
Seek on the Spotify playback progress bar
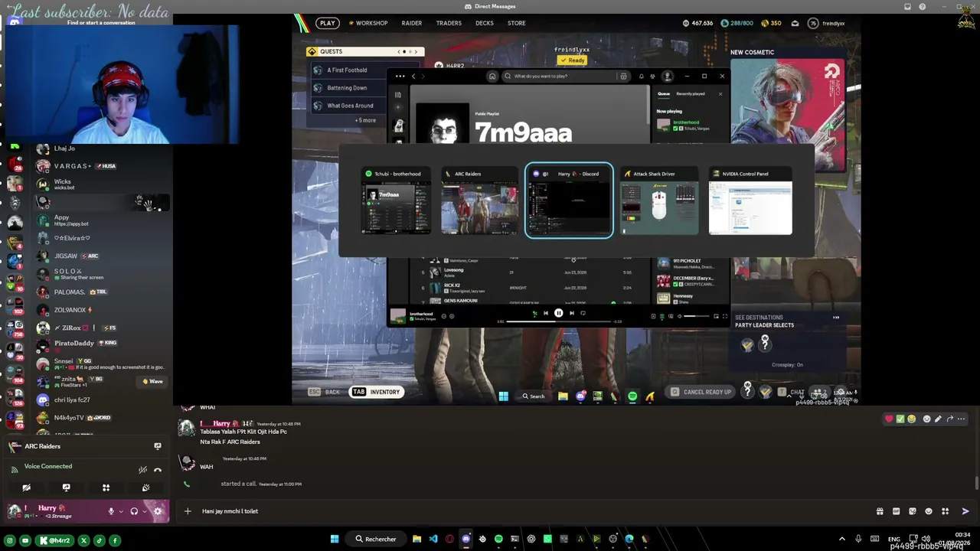point(559,321)
